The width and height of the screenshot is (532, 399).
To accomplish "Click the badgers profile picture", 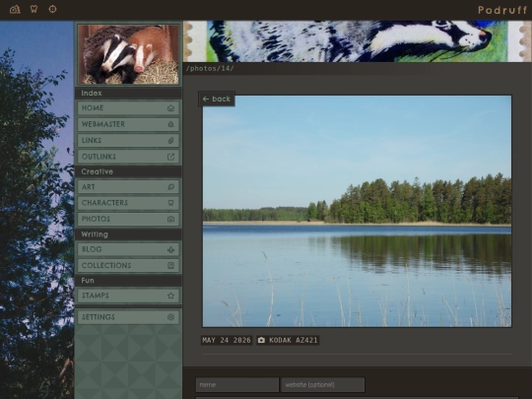I will [128, 54].
